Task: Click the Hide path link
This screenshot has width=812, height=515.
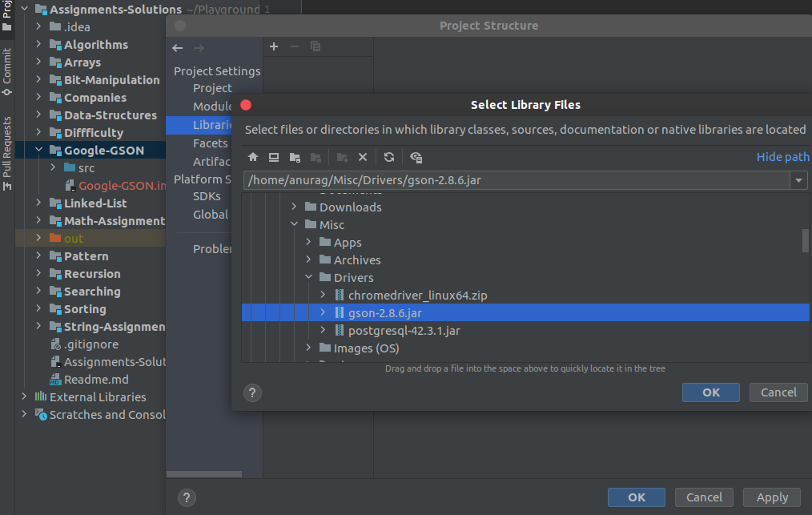Action: tap(782, 157)
